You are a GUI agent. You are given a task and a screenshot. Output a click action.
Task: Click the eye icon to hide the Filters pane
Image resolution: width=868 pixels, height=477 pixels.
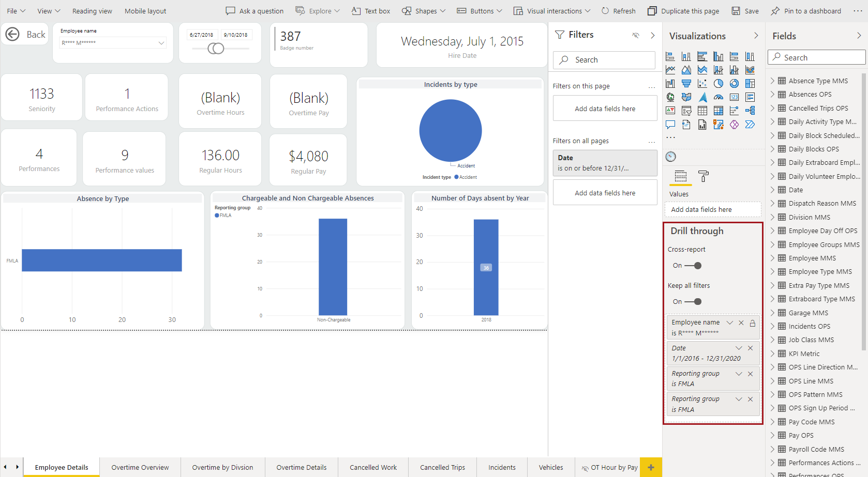pos(635,35)
